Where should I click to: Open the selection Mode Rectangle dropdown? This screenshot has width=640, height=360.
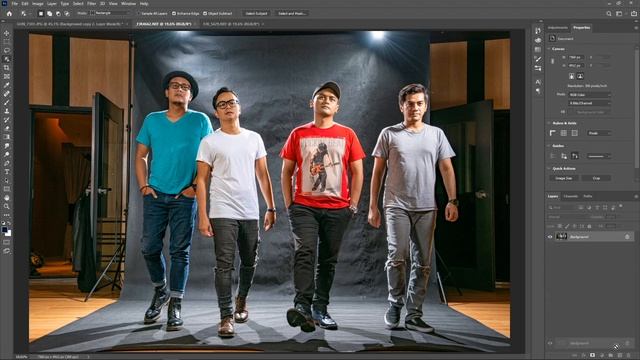[111, 13]
